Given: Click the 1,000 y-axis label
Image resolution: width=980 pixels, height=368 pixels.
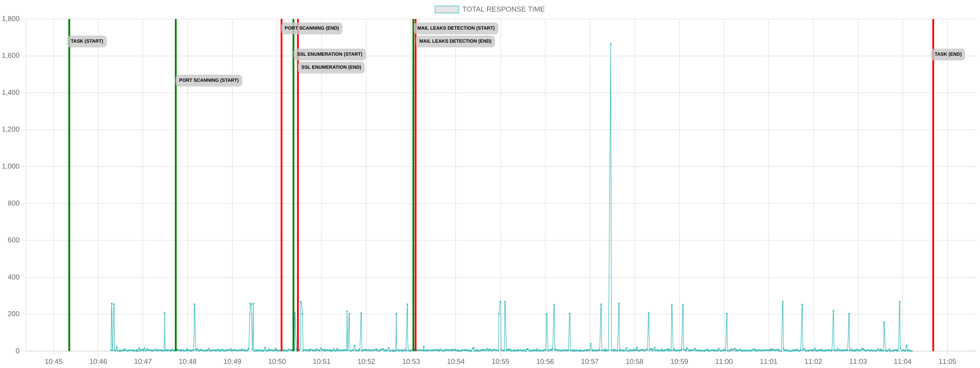Looking at the screenshot, I should (x=11, y=167).
